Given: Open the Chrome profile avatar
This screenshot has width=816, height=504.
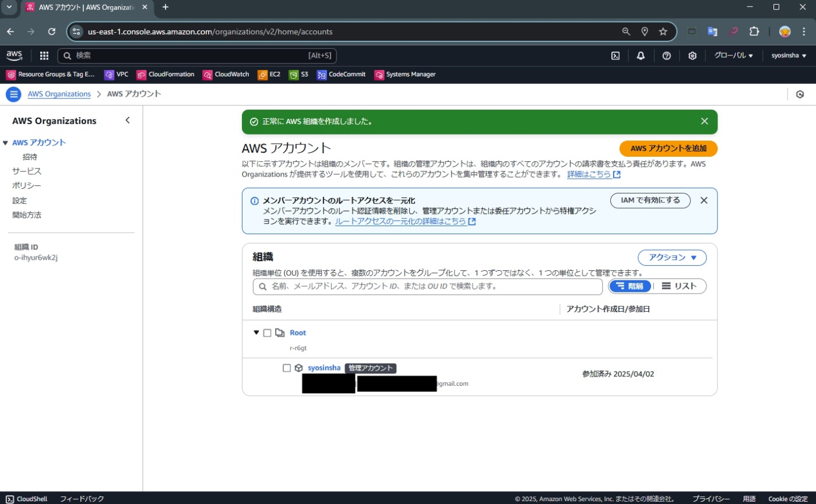Looking at the screenshot, I should pyautogui.click(x=785, y=31).
